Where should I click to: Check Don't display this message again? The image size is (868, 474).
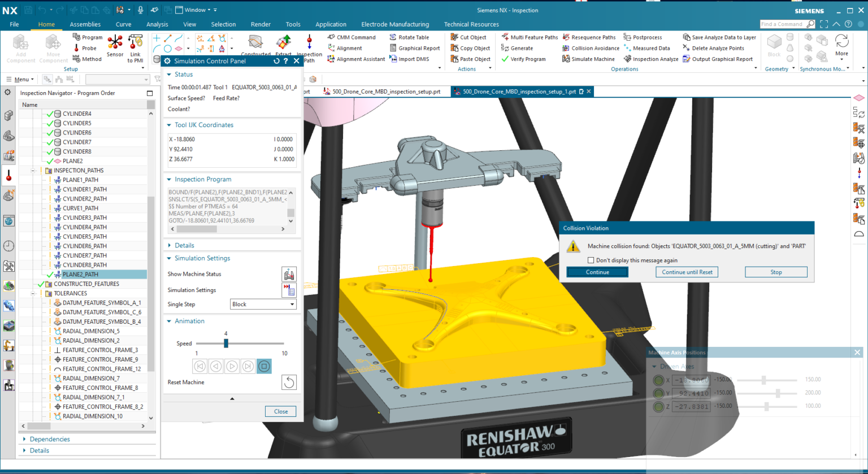(591, 260)
